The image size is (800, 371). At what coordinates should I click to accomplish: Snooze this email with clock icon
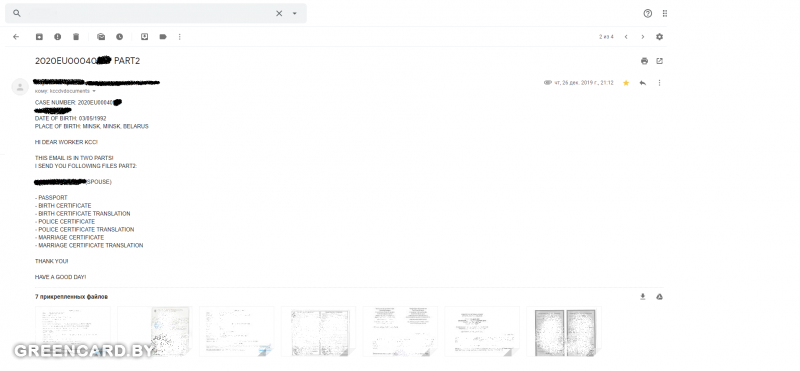coord(119,37)
